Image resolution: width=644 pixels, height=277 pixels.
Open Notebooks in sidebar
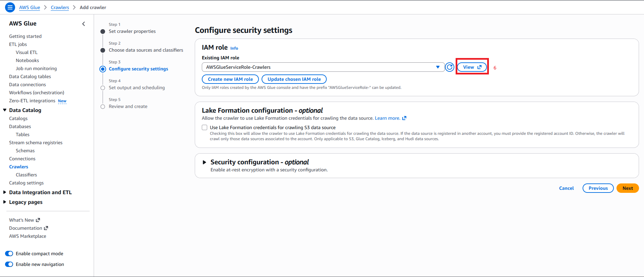pyautogui.click(x=27, y=60)
